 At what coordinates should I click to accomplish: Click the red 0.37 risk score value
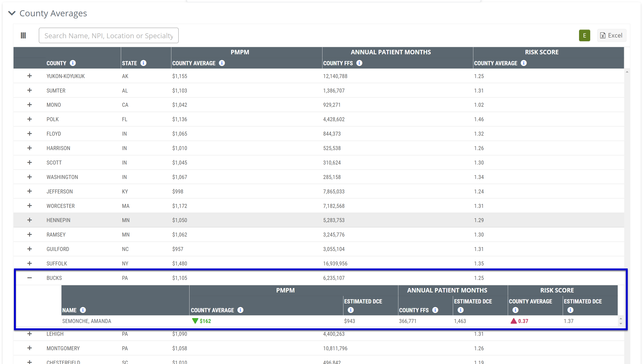click(523, 321)
